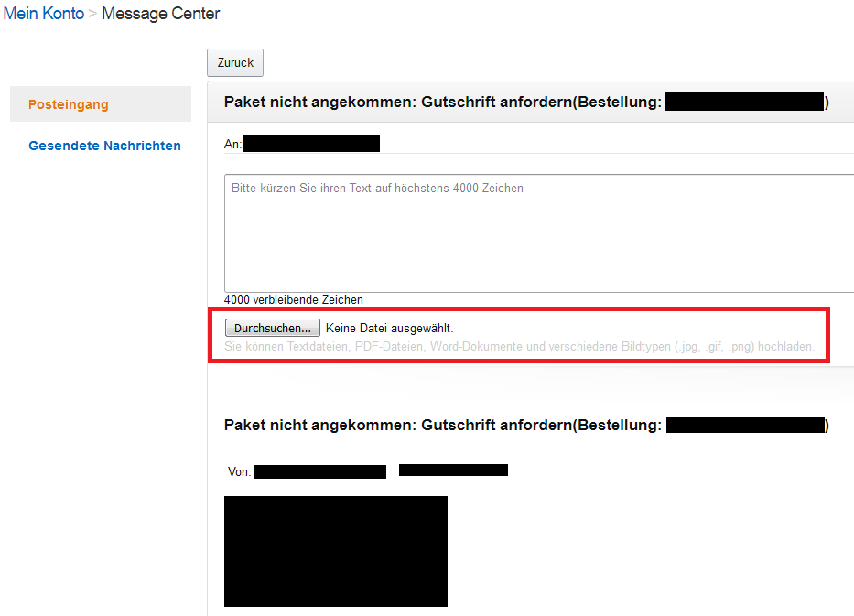Click the Zurück button
854x616 pixels.
pyautogui.click(x=234, y=62)
